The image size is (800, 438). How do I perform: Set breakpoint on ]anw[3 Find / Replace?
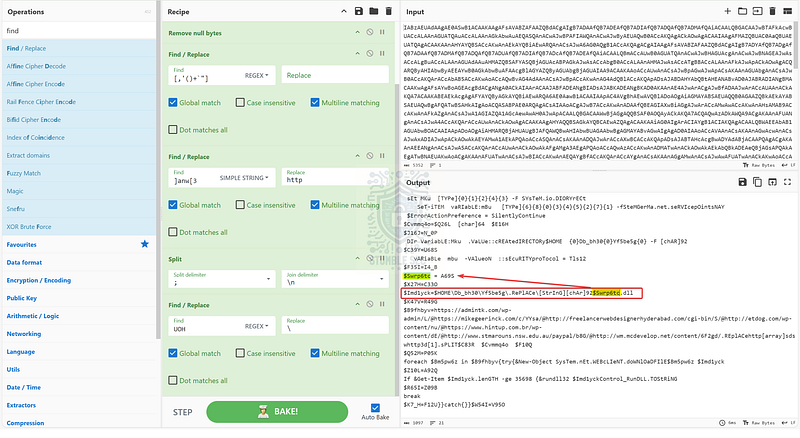[x=382, y=156]
